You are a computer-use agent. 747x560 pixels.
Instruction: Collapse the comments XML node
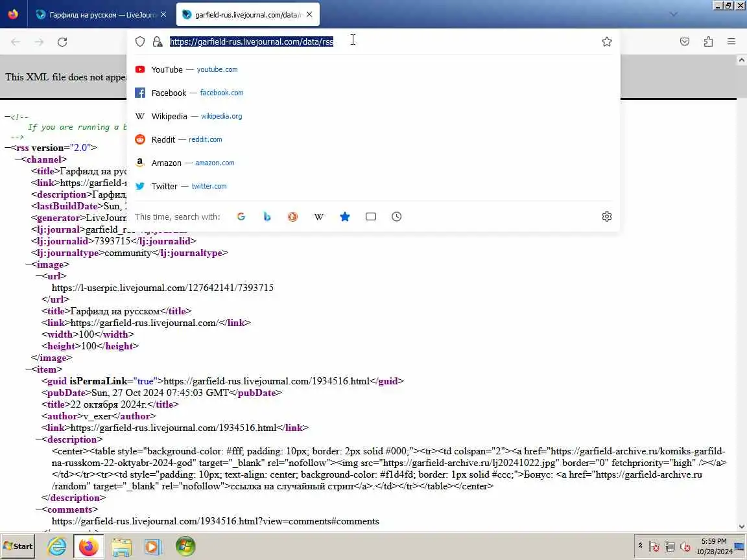click(39, 509)
